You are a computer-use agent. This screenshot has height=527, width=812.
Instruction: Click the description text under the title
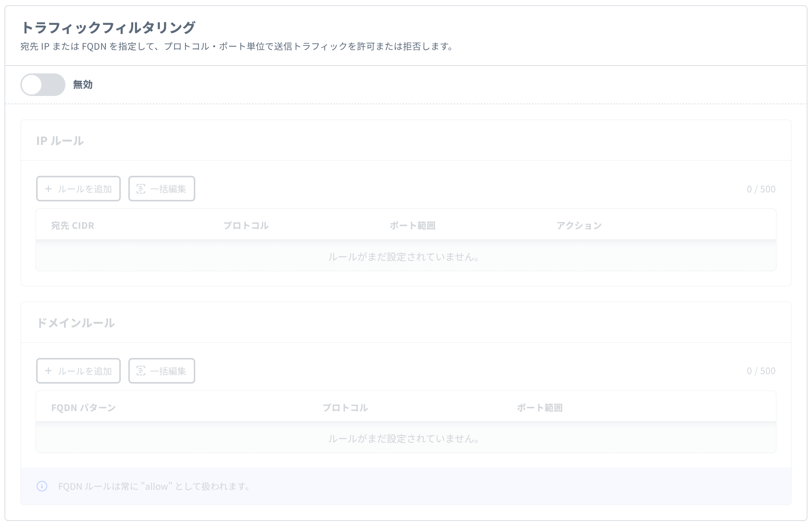[x=238, y=47]
